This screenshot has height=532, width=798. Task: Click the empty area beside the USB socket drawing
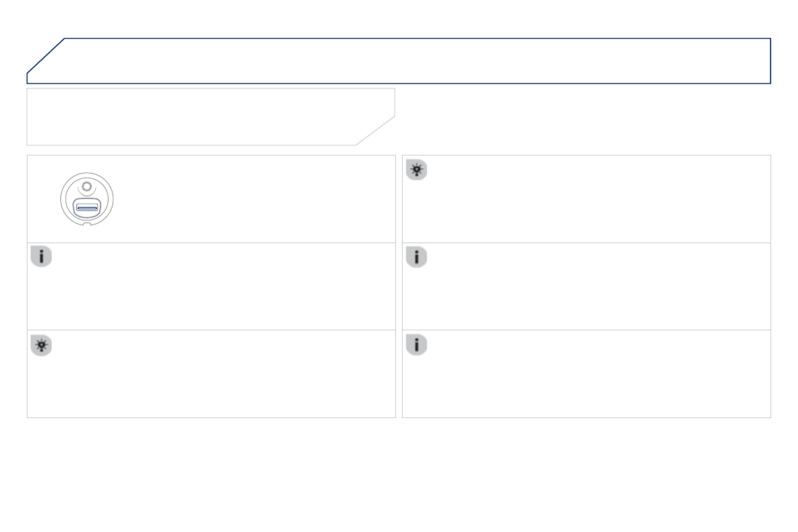[255, 199]
